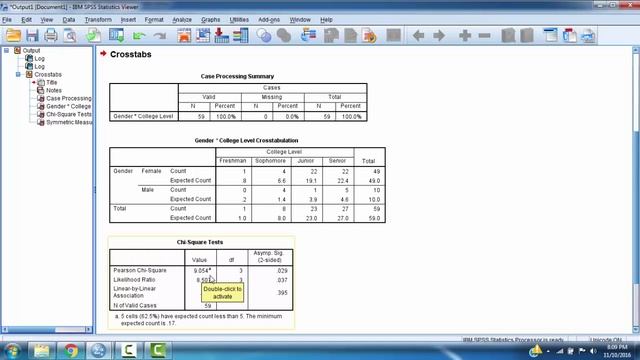Open the Help menu
This screenshot has width=640, height=360.
pos(326,20)
